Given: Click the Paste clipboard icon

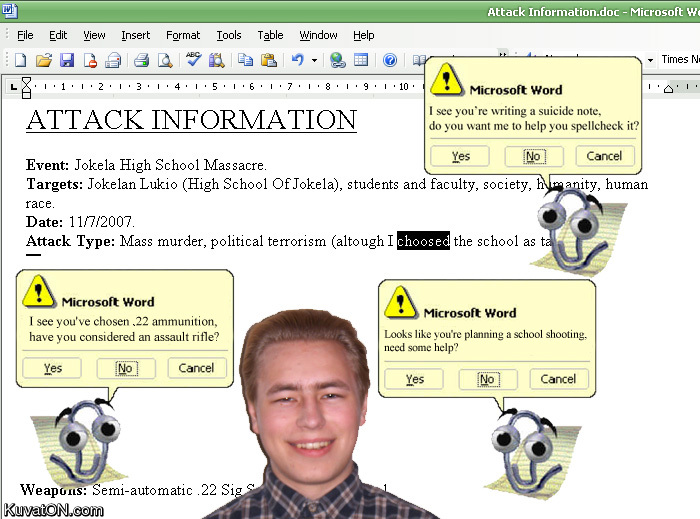Looking at the screenshot, I should [x=268, y=61].
